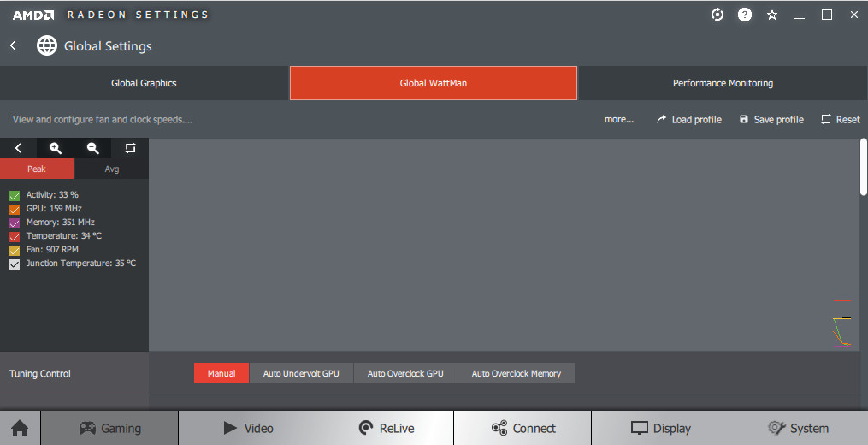
Task: Click the back arrow beside Global Settings
Action: [x=14, y=45]
